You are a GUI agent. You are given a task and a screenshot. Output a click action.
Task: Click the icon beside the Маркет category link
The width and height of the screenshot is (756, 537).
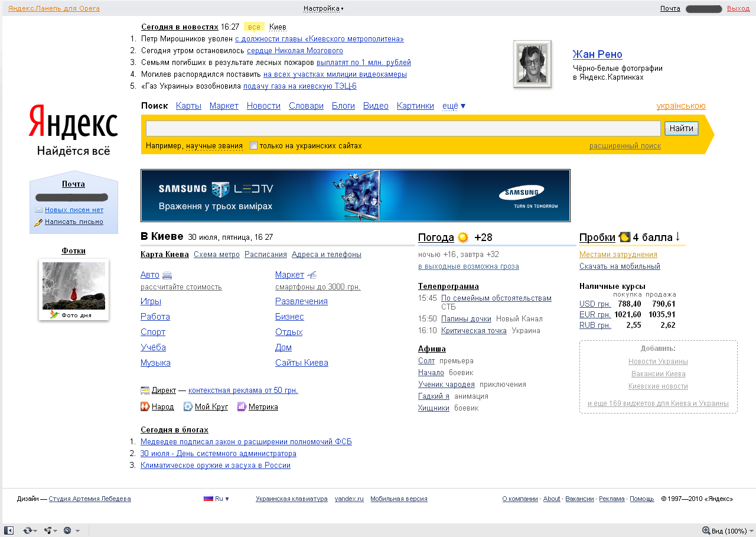(x=312, y=275)
